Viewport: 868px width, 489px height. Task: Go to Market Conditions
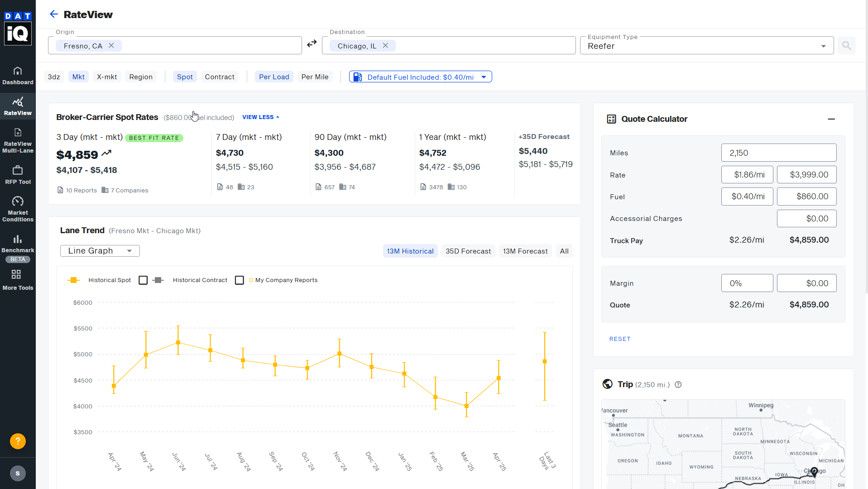(18, 209)
